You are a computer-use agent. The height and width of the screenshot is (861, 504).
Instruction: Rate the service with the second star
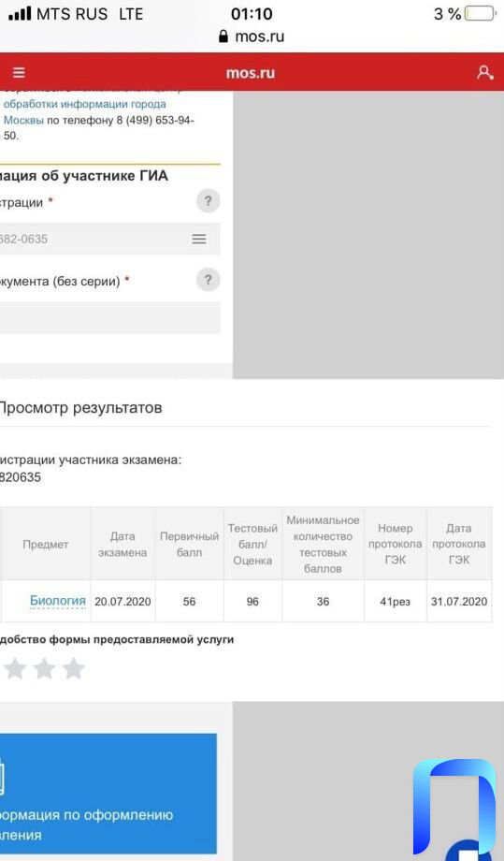click(44, 669)
